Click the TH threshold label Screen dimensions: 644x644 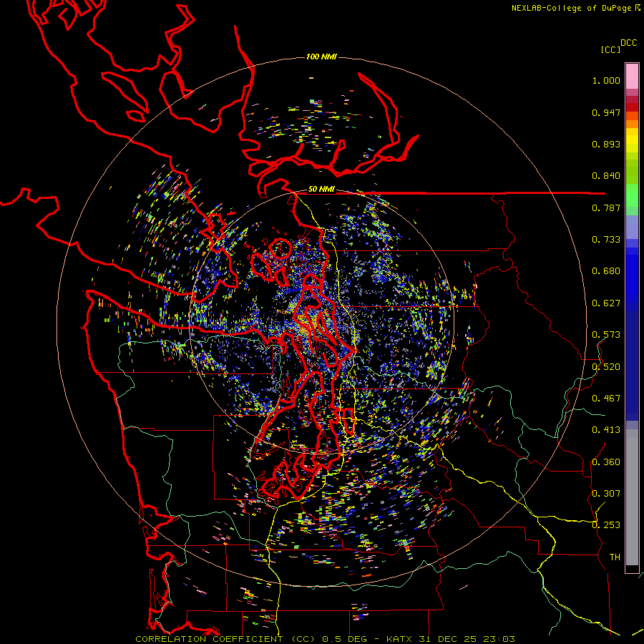[x=615, y=557]
